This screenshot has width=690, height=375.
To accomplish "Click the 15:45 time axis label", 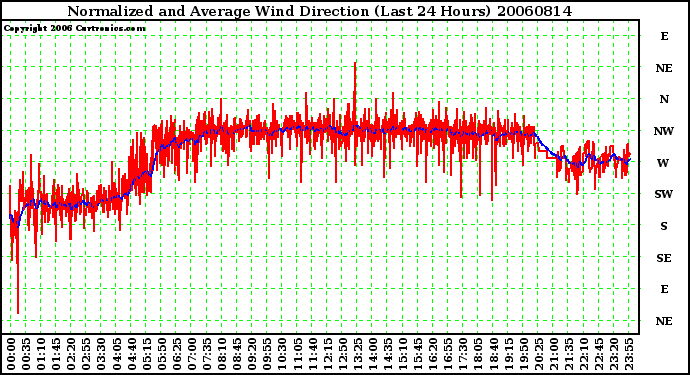I will coord(418,354).
